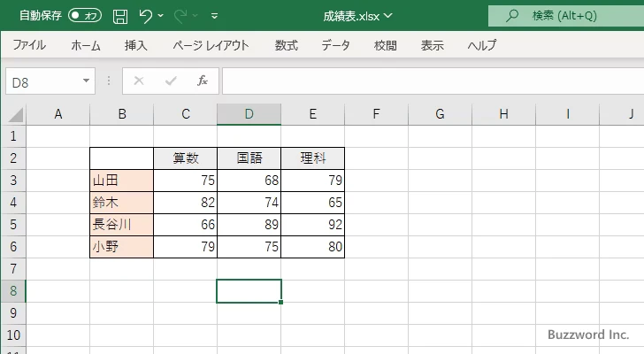Click the Cancel X icon in formula bar

(x=139, y=81)
